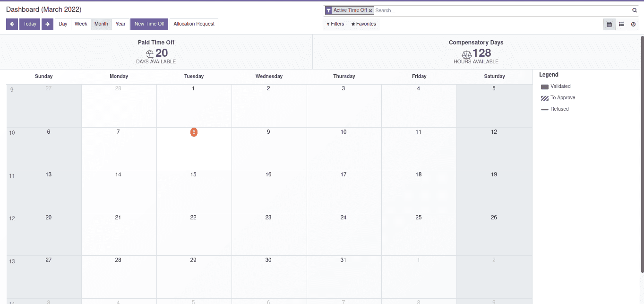644x304 pixels.
Task: Click the New Time Off button
Action: click(149, 24)
